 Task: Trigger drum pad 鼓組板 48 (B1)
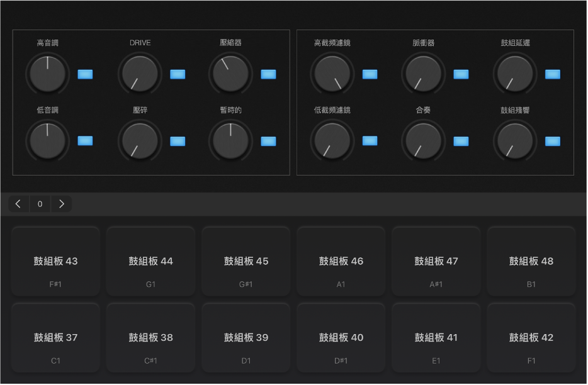point(531,261)
